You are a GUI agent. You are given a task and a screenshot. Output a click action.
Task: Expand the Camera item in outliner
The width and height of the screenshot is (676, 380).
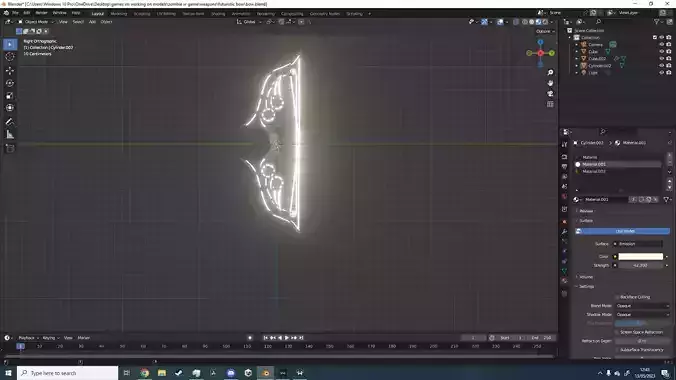point(577,44)
